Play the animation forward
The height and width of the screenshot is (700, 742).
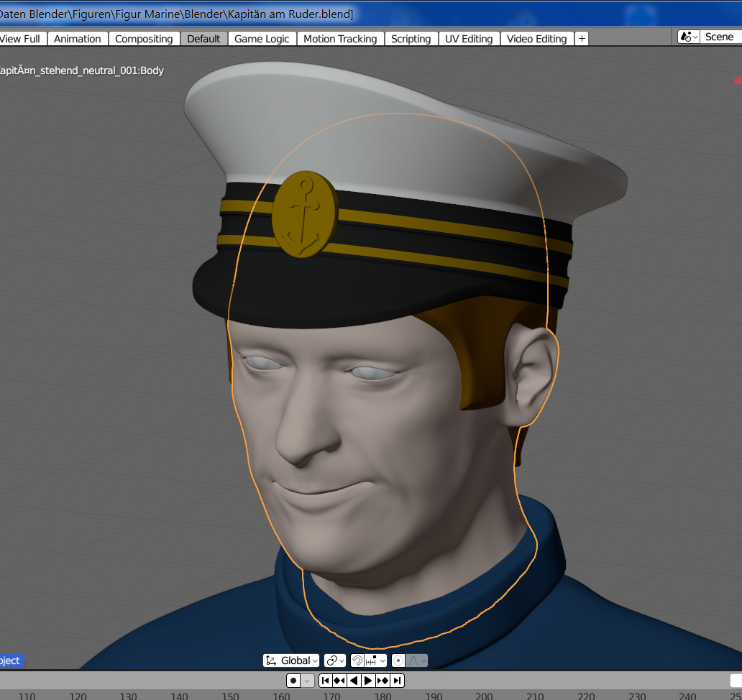(368, 681)
